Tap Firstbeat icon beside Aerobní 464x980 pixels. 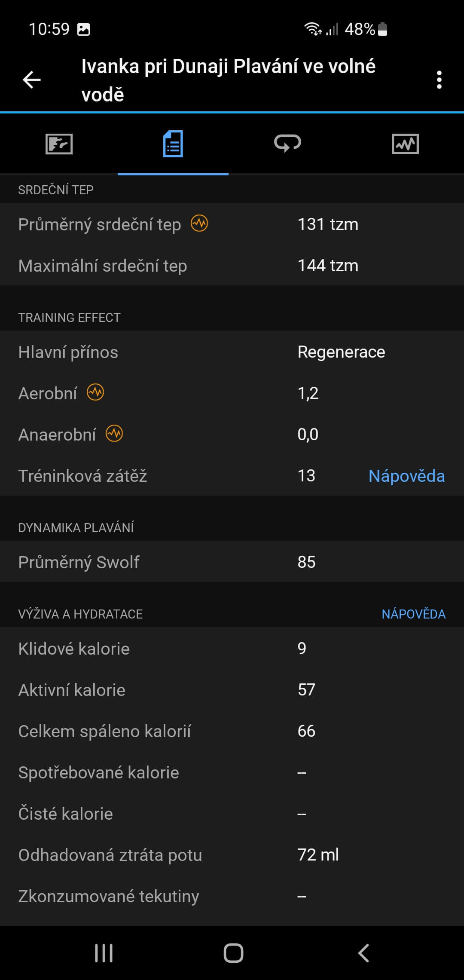pyautogui.click(x=95, y=392)
